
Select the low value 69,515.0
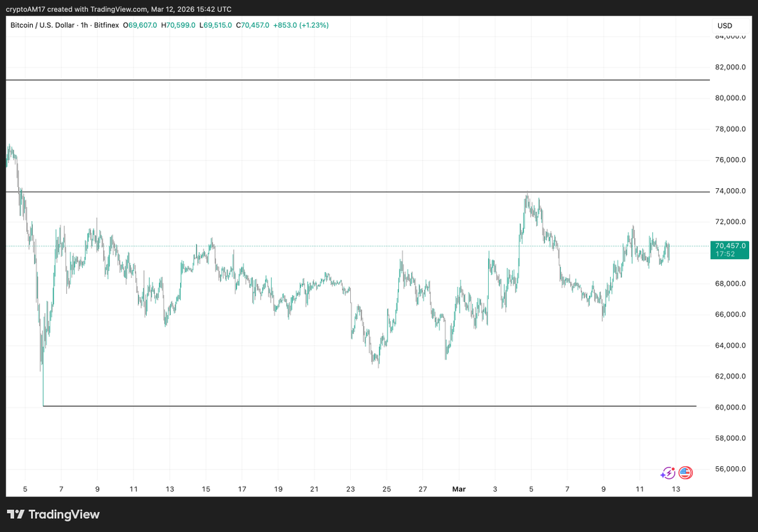click(x=215, y=25)
